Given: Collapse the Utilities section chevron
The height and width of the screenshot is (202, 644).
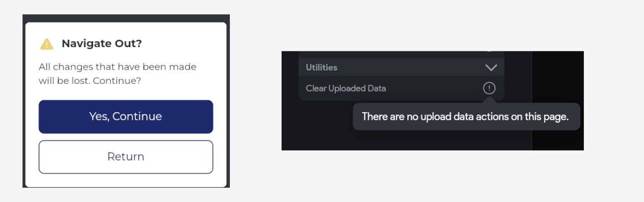Looking at the screenshot, I should click(491, 68).
